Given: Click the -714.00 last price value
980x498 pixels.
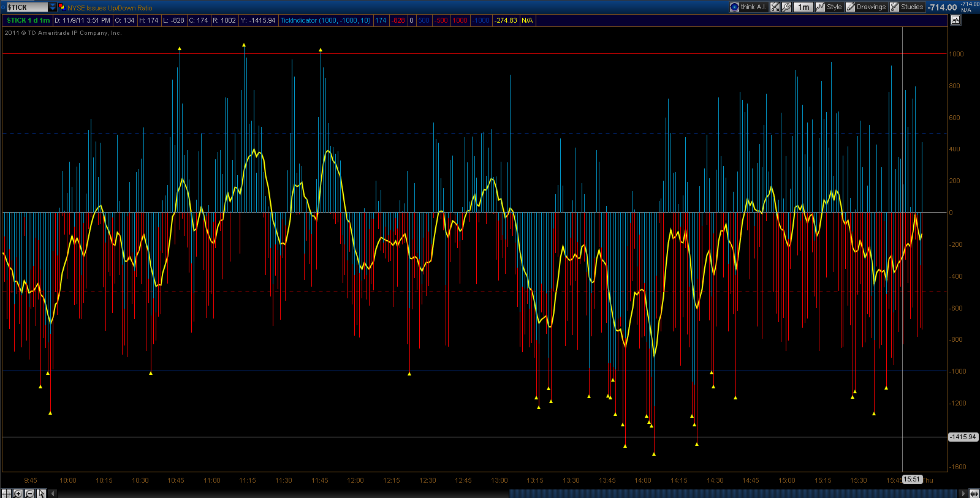Looking at the screenshot, I should [942, 7].
